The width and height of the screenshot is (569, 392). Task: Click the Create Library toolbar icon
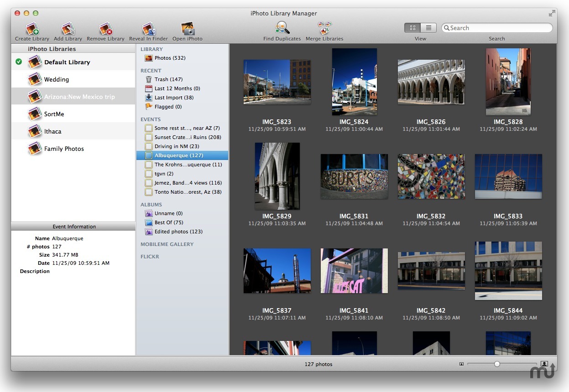coord(32,29)
